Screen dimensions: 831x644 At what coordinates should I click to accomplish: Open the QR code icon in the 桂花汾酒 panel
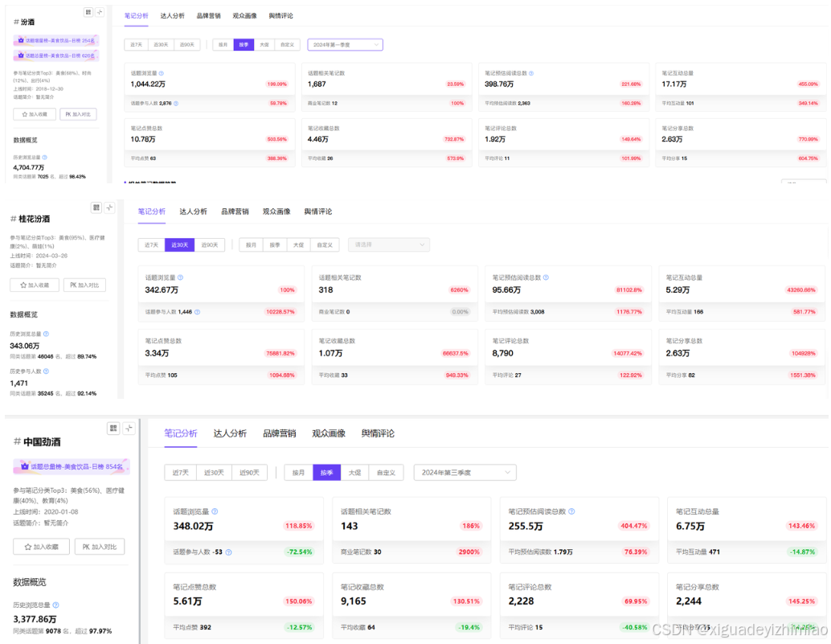point(96,207)
